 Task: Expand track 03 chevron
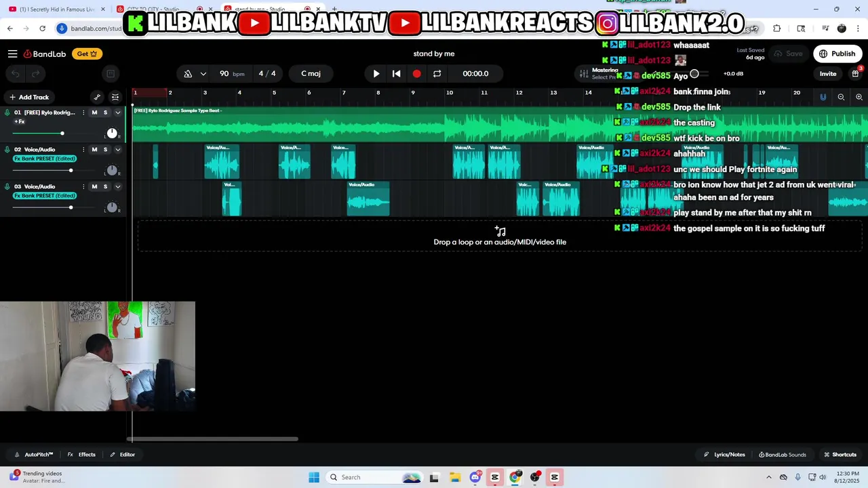(117, 186)
